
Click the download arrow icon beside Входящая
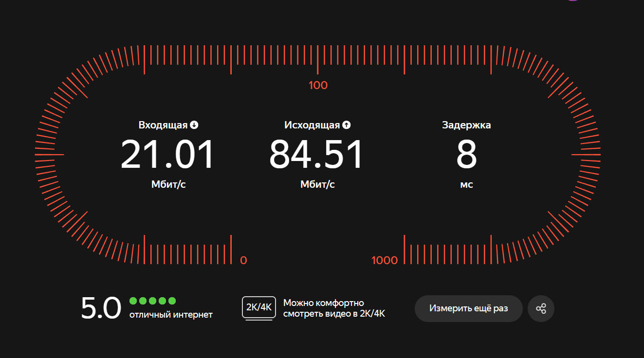pos(194,125)
